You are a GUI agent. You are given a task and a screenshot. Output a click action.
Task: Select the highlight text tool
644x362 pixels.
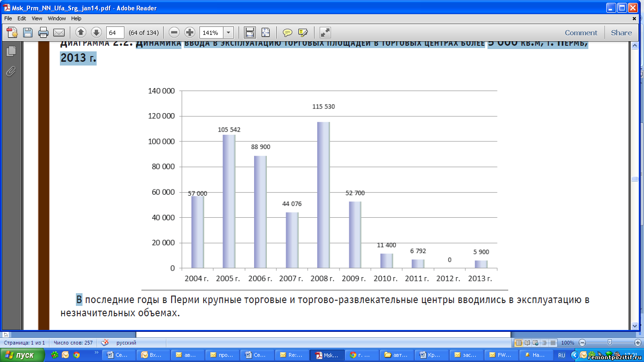[x=303, y=33]
